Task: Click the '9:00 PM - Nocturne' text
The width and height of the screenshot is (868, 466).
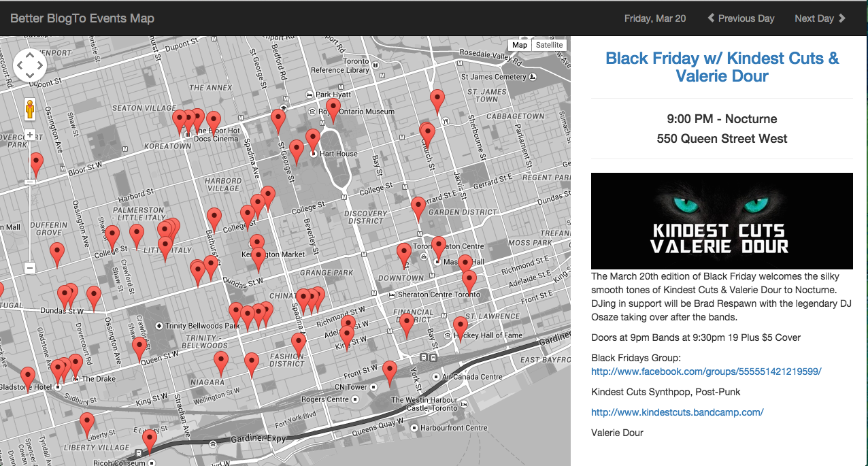Action: point(722,119)
